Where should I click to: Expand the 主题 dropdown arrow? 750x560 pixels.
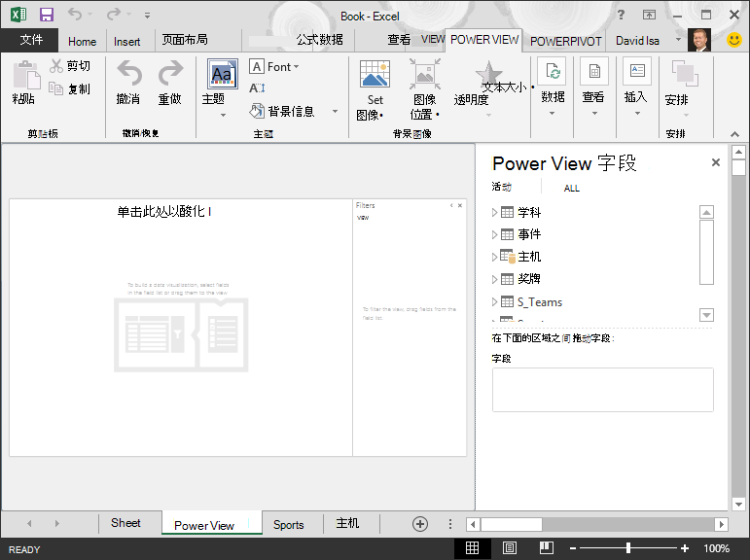coord(223,116)
